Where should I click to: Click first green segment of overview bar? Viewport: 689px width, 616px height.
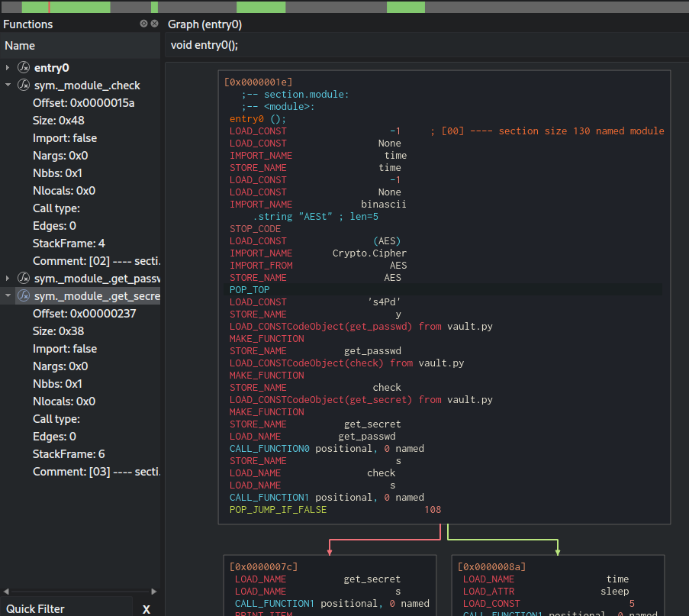point(66,7)
